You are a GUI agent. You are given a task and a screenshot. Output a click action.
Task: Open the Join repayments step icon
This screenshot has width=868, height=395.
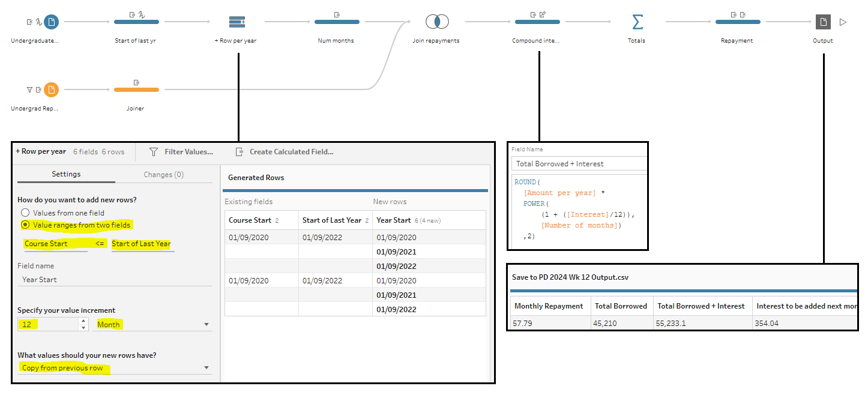point(437,22)
